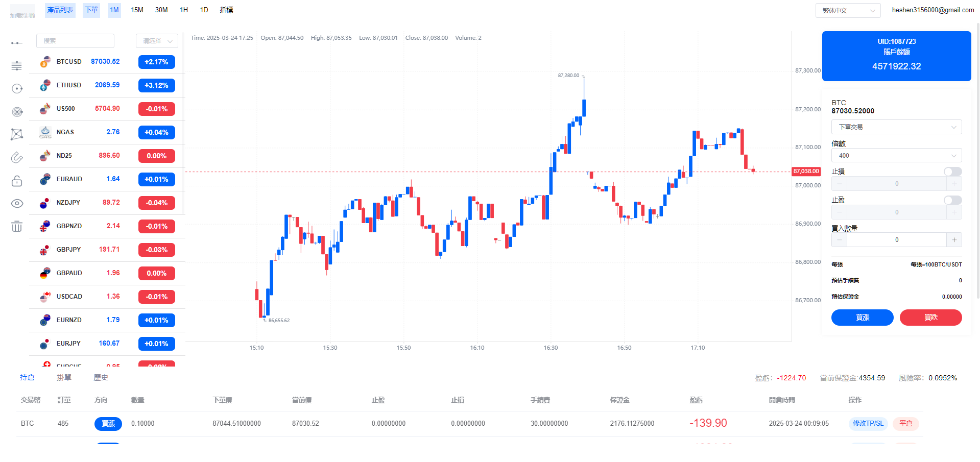Open the multi-line channel drawing tool
980x462 pixels.
[x=17, y=66]
